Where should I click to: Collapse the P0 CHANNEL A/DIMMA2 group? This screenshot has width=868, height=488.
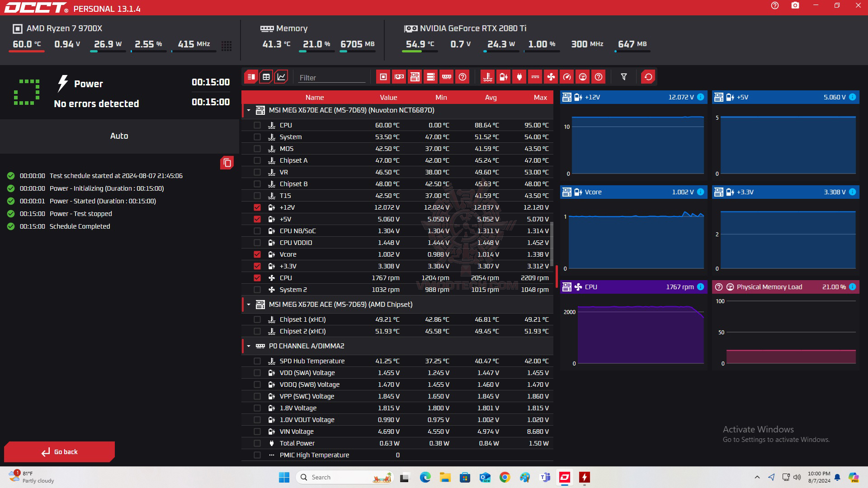(248, 346)
